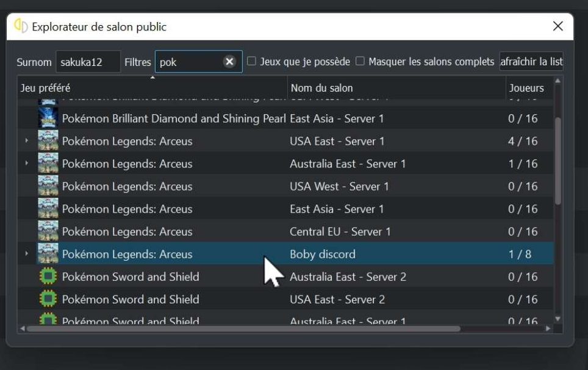Expand the Arceus USA East - Server 1 room
This screenshot has height=370, width=588.
[x=27, y=141]
